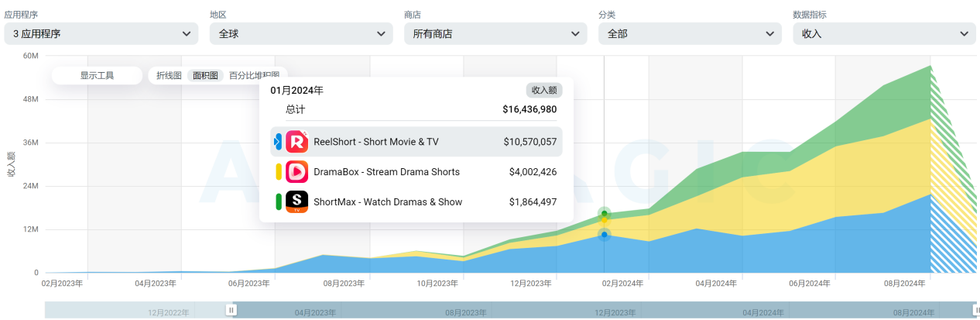Select the 面积图 chart type

click(205, 76)
